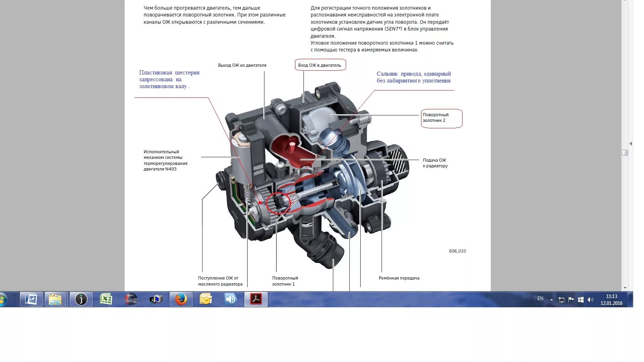Image resolution: width=644 pixels, height=362 pixels.
Task: Open the EN keyboard language selector
Action: point(541,299)
